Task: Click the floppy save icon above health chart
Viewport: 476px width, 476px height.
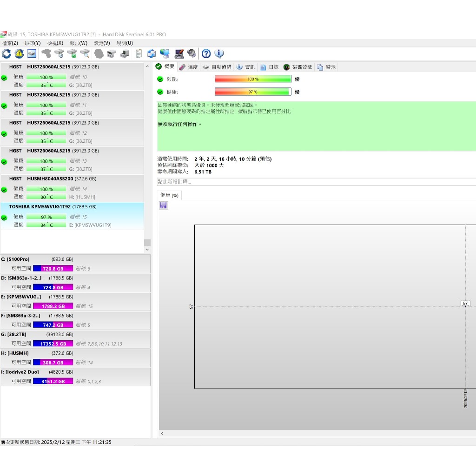Action: (x=164, y=205)
